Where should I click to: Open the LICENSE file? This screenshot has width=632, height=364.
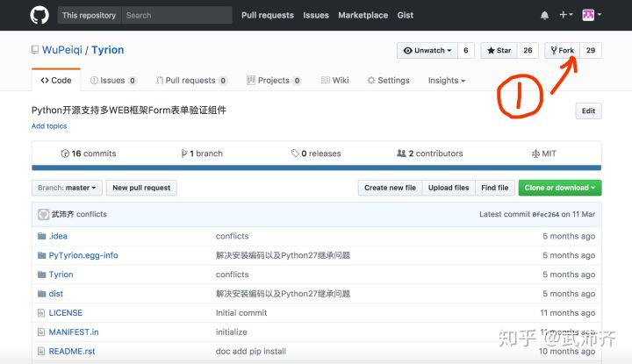[x=66, y=313]
